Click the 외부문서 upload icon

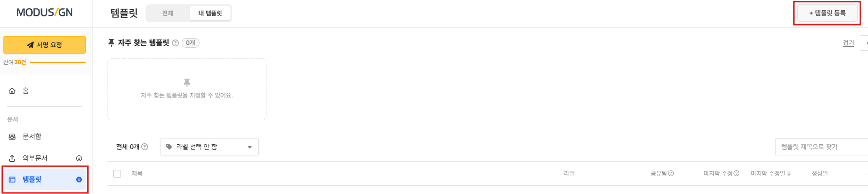12,158
